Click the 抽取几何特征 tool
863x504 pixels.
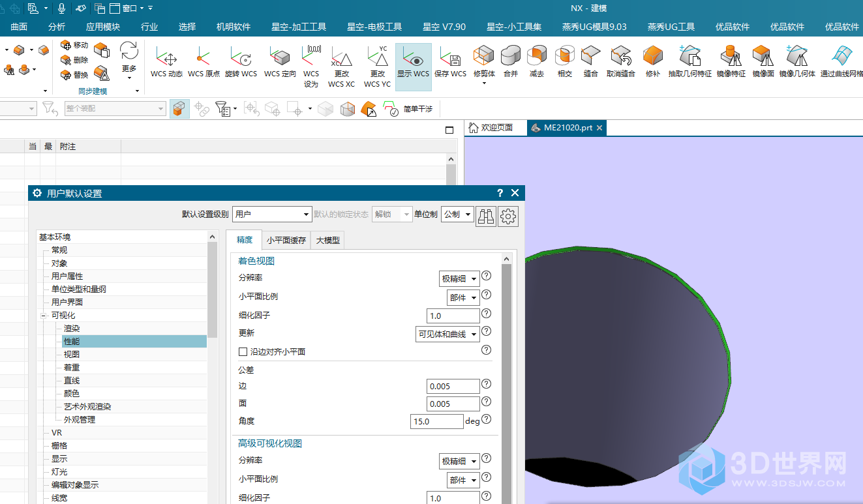[689, 62]
